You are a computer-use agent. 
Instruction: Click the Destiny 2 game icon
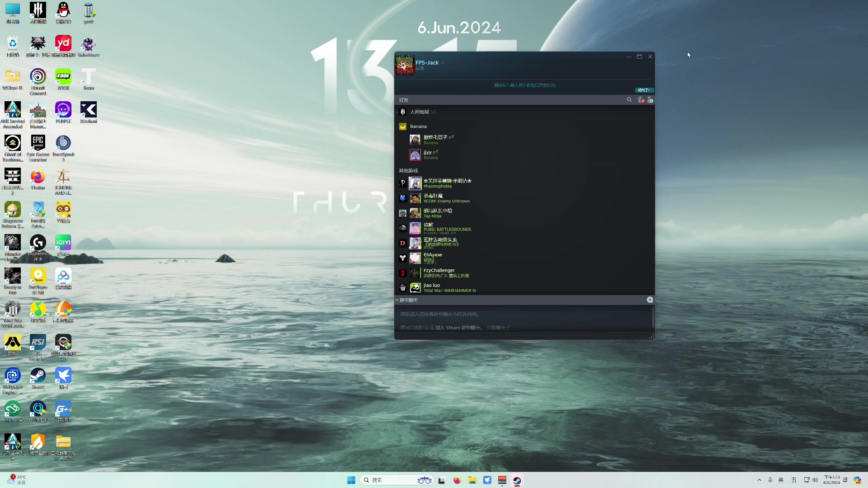pos(402,258)
